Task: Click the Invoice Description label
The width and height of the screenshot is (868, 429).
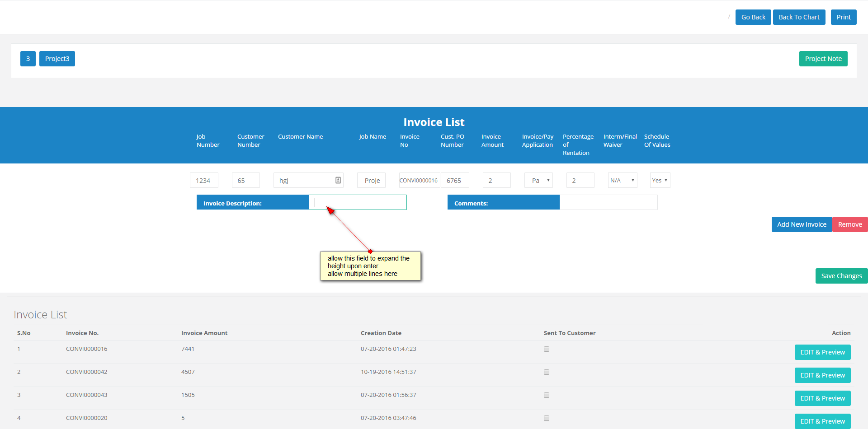Action: coord(232,204)
